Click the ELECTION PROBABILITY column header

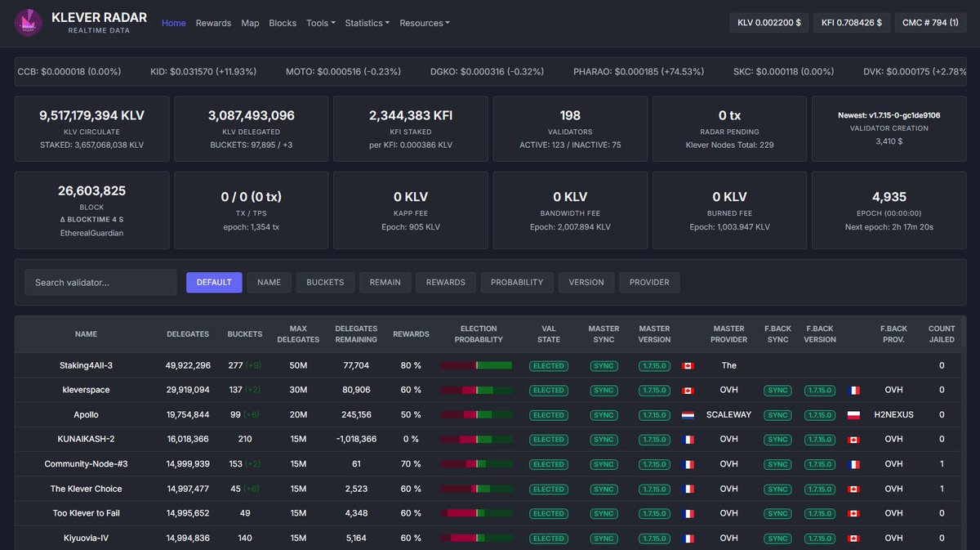pos(479,334)
